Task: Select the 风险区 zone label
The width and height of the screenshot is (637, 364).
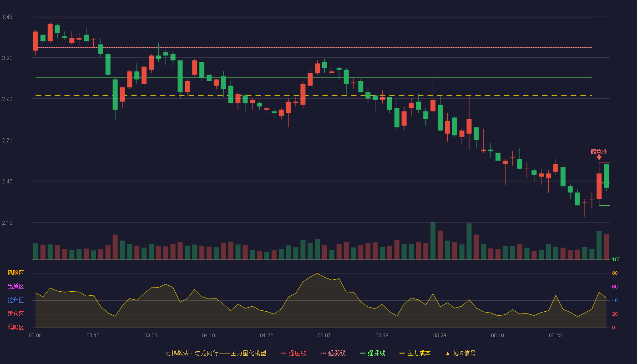Action: pos(15,273)
